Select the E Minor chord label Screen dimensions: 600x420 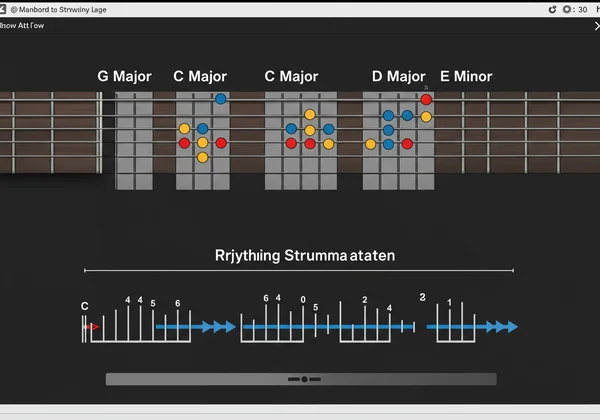point(466,76)
